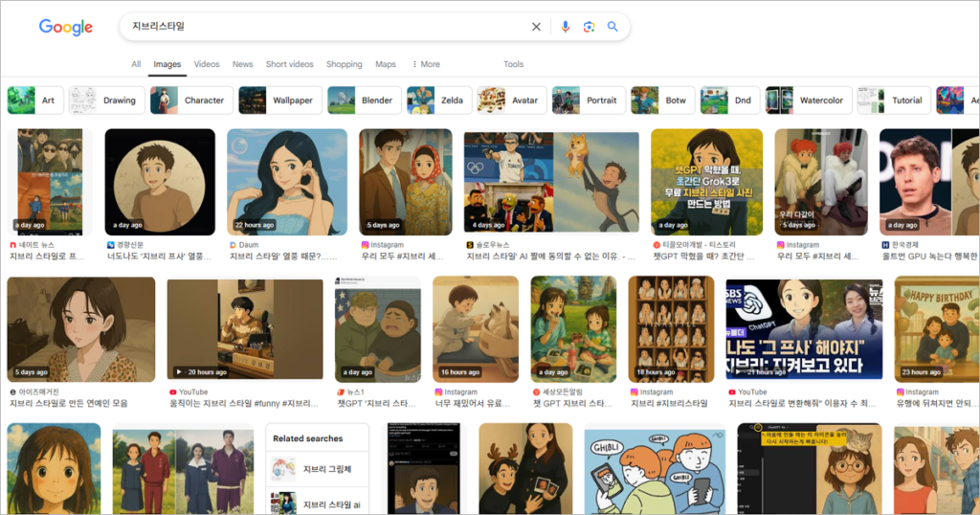Open the Maps tab
Viewport: 980px width, 515px height.
[386, 64]
